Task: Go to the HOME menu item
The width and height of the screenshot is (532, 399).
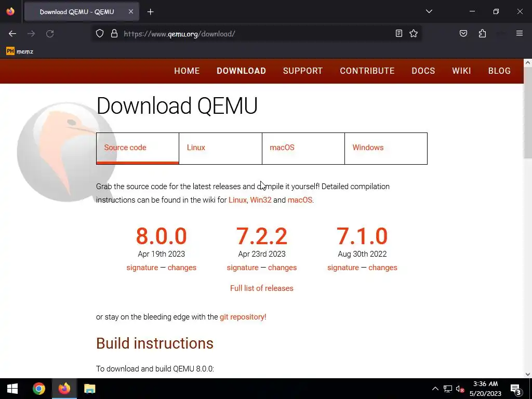Action: 187,71
